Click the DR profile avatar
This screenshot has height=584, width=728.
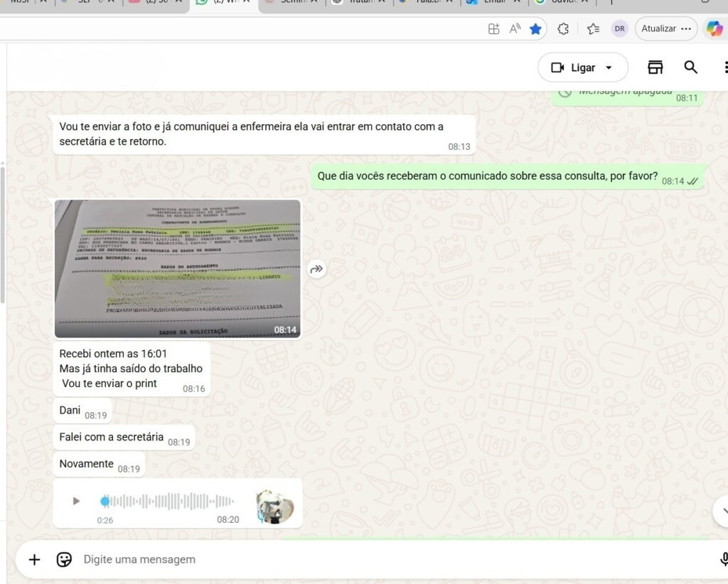619,29
